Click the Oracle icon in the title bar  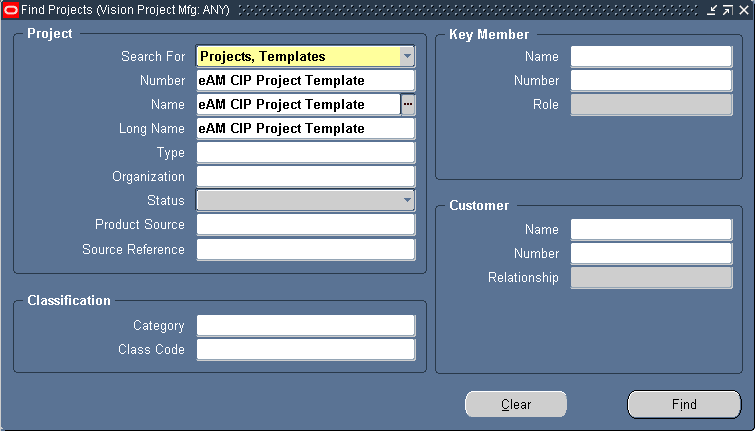11,10
